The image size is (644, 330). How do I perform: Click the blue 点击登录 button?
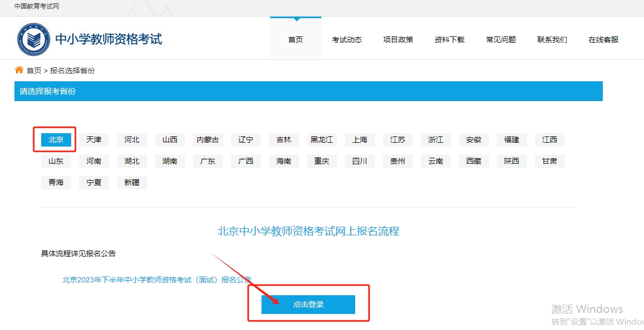(x=308, y=304)
